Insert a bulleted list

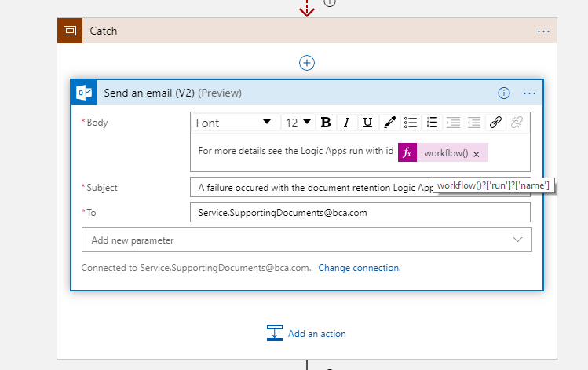411,123
